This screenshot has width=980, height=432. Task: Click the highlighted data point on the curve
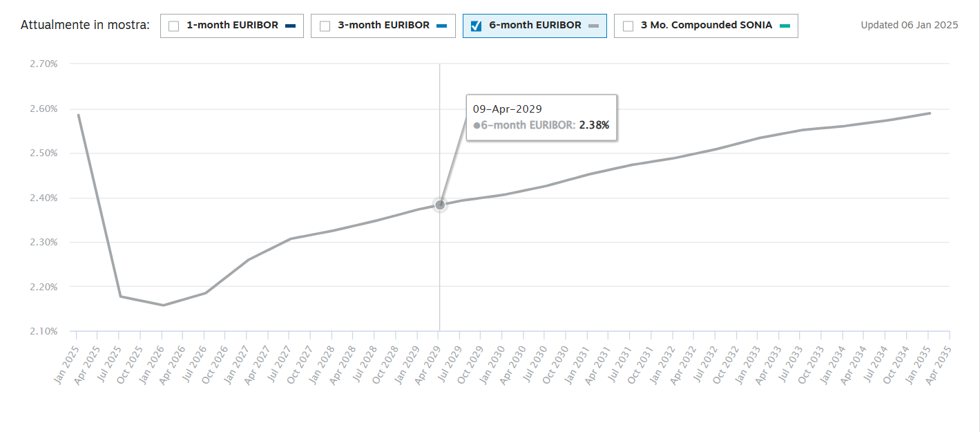[440, 205]
